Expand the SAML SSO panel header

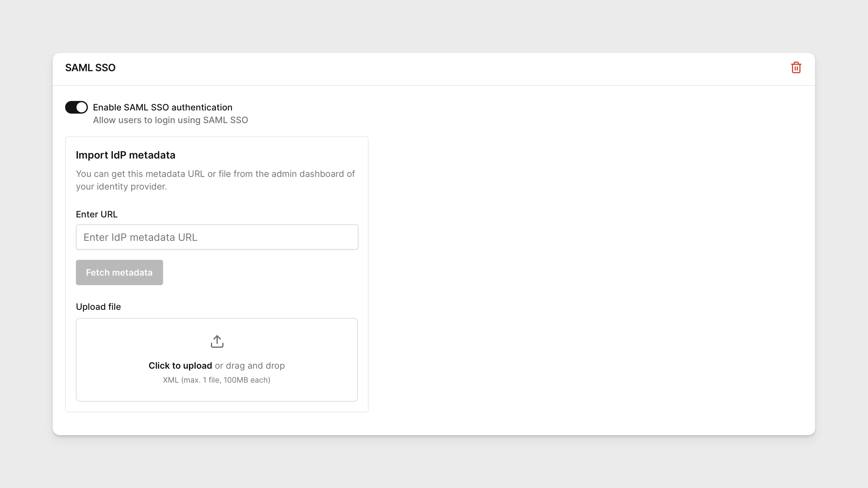click(x=90, y=67)
